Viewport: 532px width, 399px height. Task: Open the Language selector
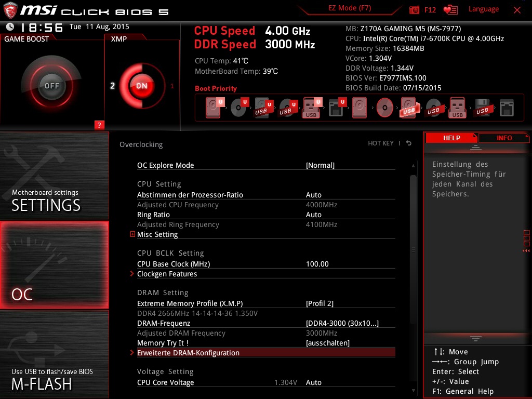pos(484,9)
